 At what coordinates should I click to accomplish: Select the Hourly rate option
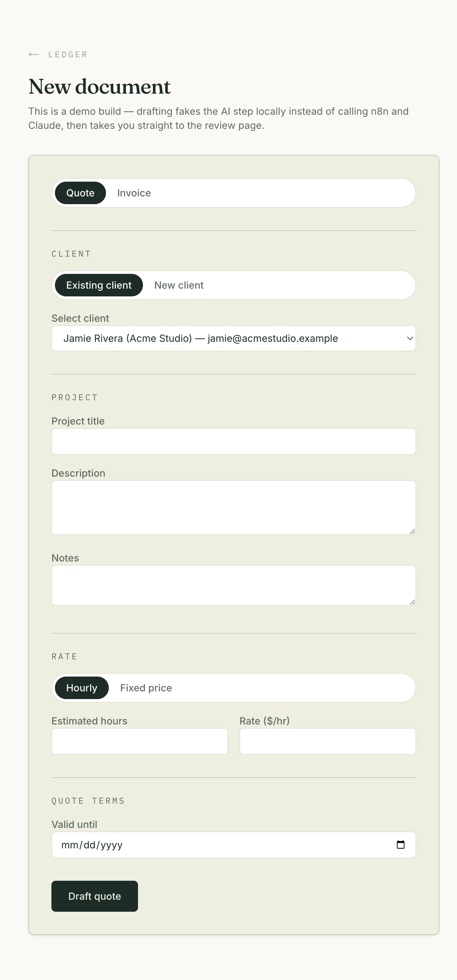(x=82, y=688)
